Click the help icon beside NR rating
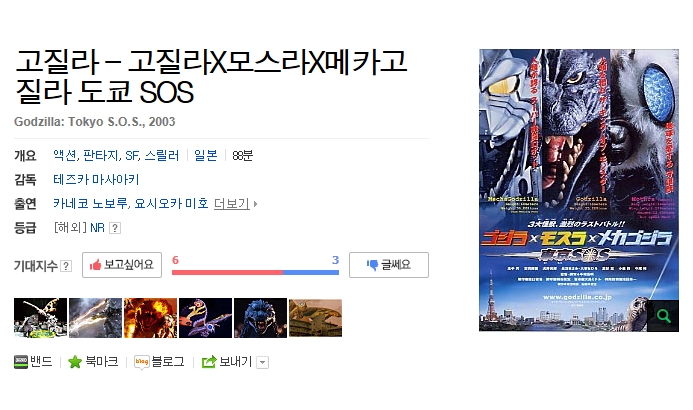 coord(115,228)
